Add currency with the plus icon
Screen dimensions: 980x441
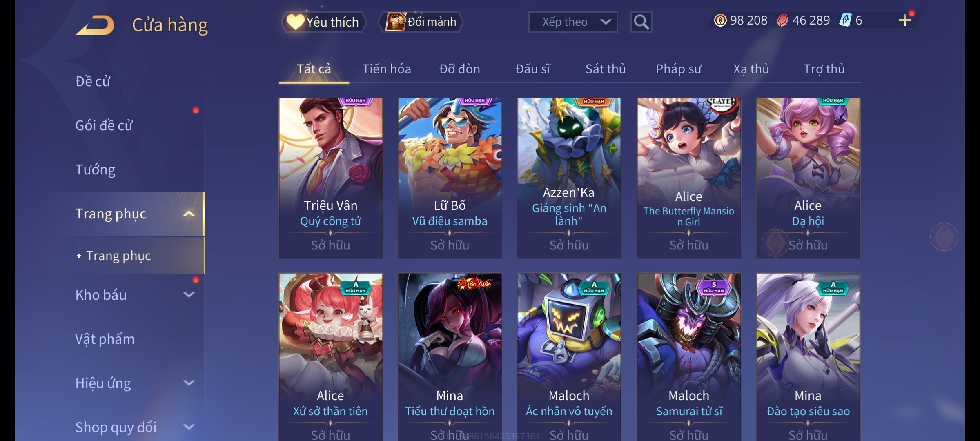click(905, 20)
